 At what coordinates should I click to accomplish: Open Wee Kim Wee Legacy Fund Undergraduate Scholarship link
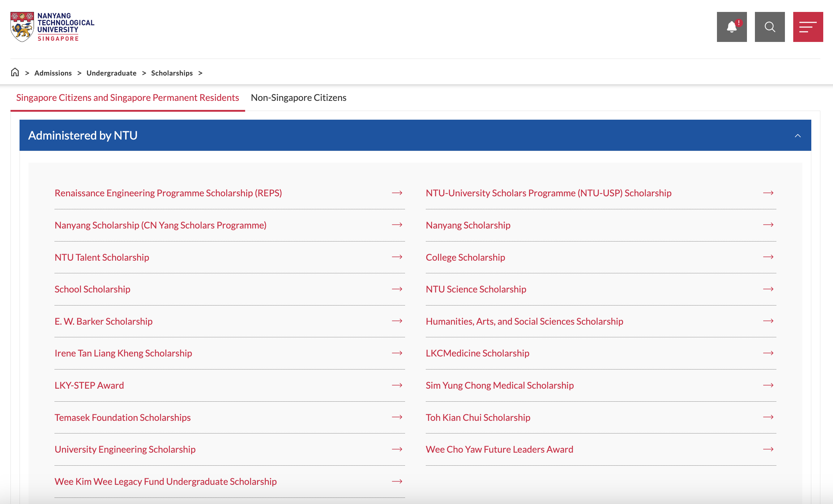pos(166,482)
